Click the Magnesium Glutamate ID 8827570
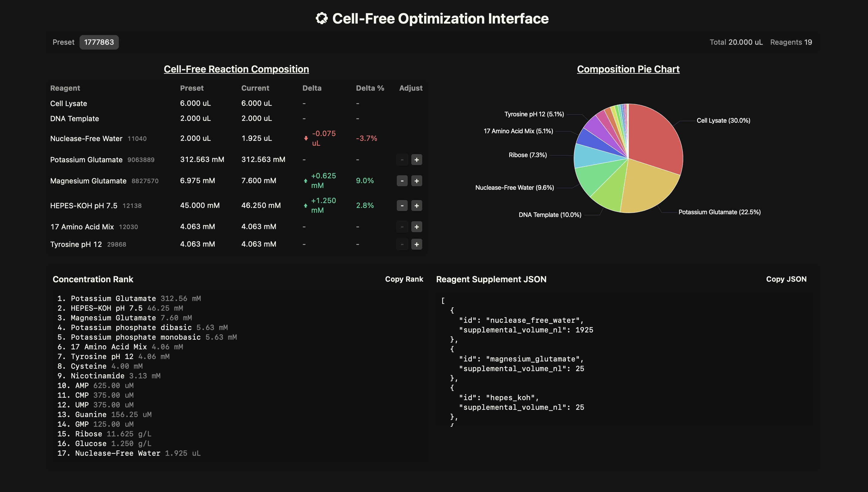868x492 pixels. 145,181
